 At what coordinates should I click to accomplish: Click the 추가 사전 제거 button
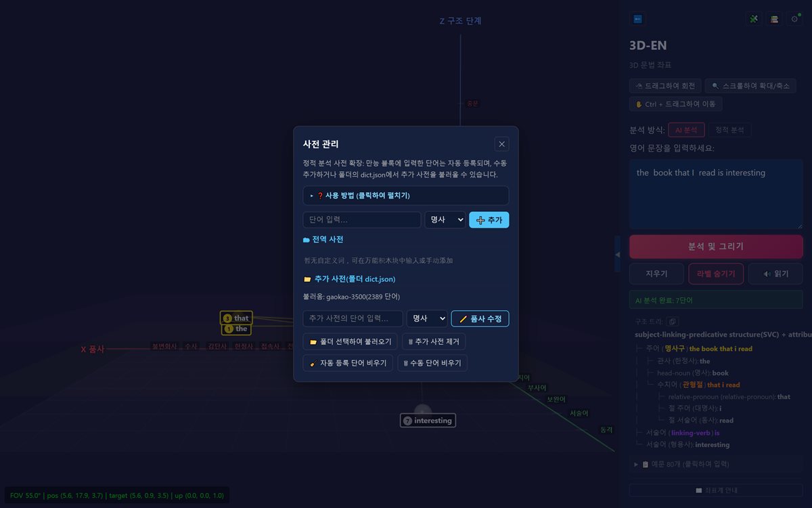pos(434,341)
